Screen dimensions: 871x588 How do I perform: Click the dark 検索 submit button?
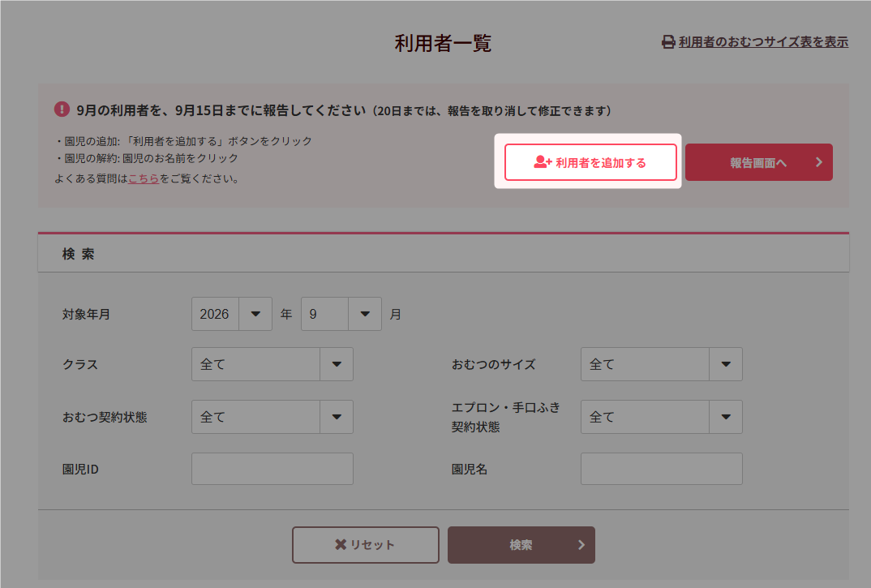pos(521,545)
